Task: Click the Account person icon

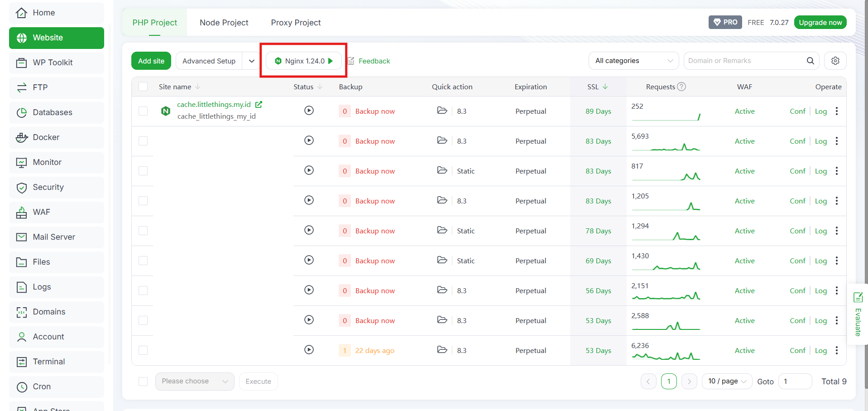Action: coord(21,337)
